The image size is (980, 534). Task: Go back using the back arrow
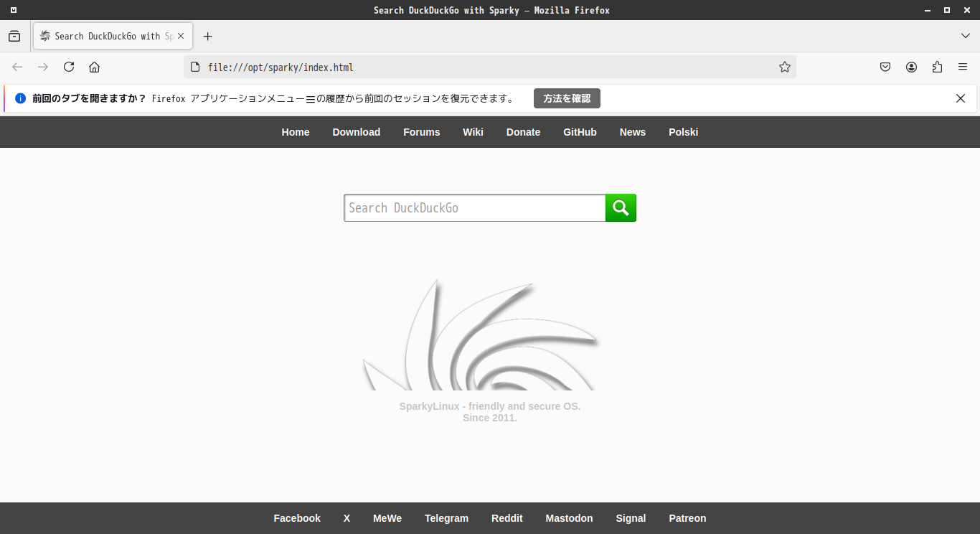17,67
